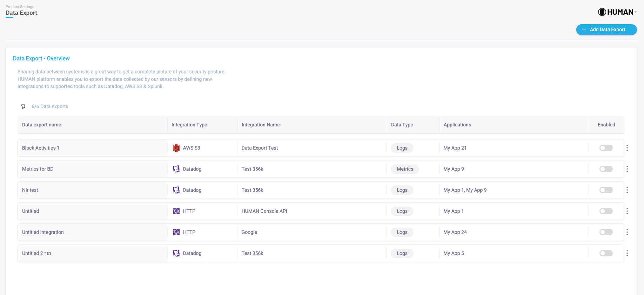Click the AWS S3 icon in Block Activities row
Screen dimensions: 644x295
(x=176, y=148)
